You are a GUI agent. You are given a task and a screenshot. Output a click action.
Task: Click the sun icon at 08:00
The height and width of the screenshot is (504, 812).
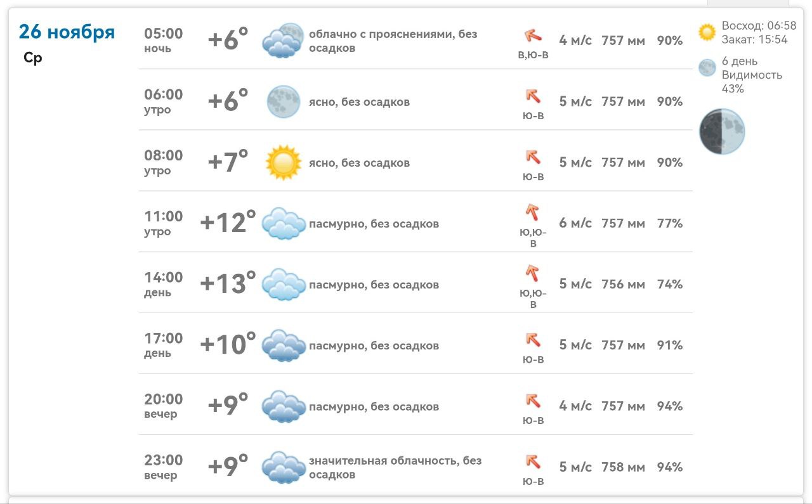click(x=283, y=162)
